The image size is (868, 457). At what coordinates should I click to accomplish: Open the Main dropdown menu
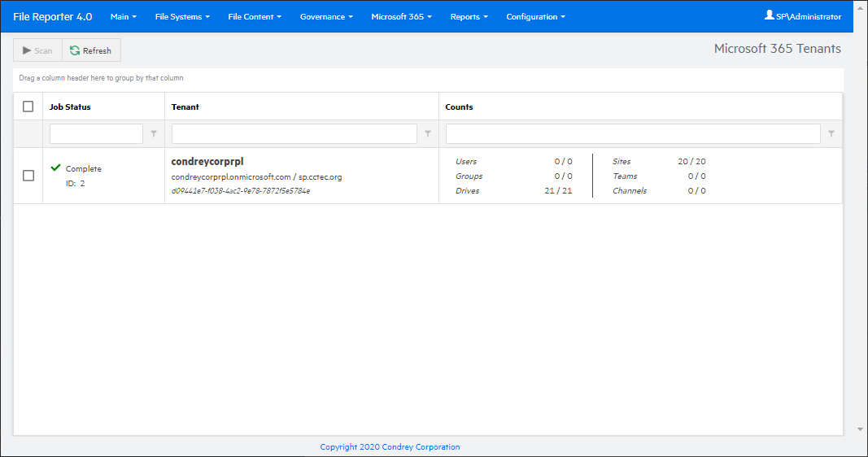coord(123,16)
